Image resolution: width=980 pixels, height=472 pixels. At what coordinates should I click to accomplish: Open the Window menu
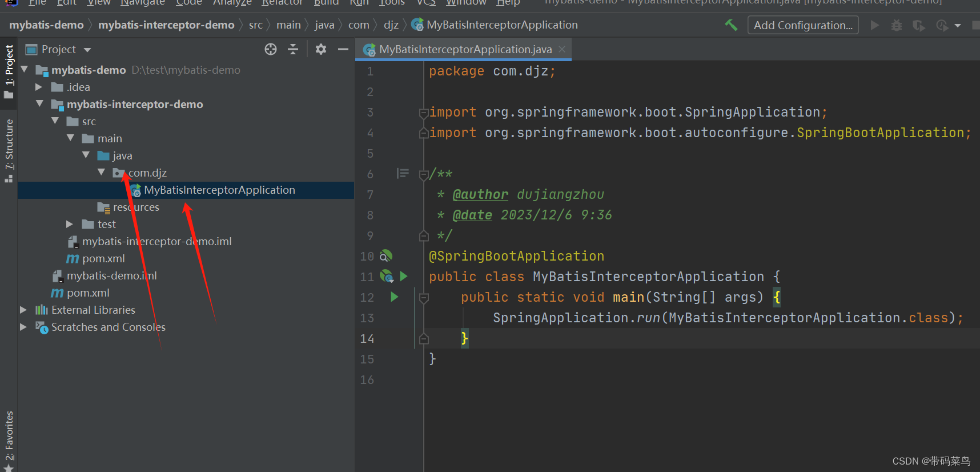coord(466,3)
